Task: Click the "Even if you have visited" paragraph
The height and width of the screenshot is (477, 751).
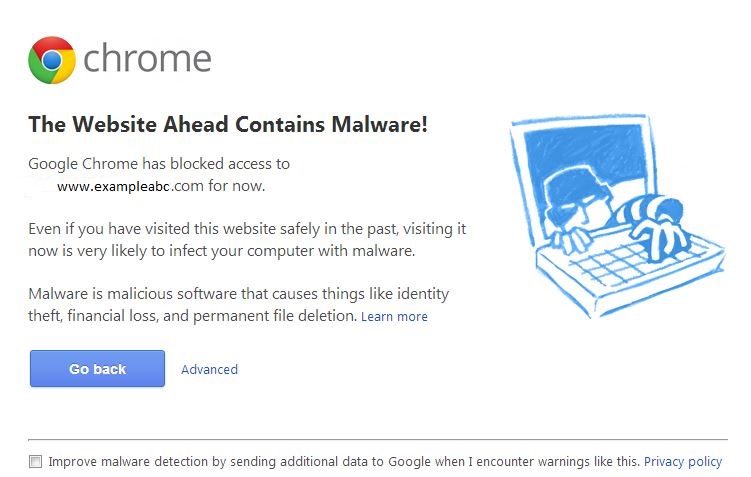Action: pyautogui.click(x=247, y=229)
